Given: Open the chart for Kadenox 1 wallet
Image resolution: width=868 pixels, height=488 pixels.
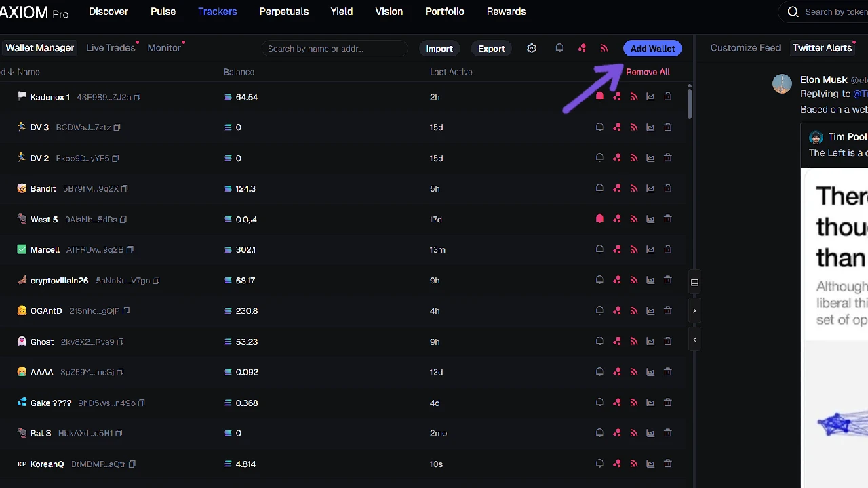Looking at the screenshot, I should pyautogui.click(x=650, y=96).
